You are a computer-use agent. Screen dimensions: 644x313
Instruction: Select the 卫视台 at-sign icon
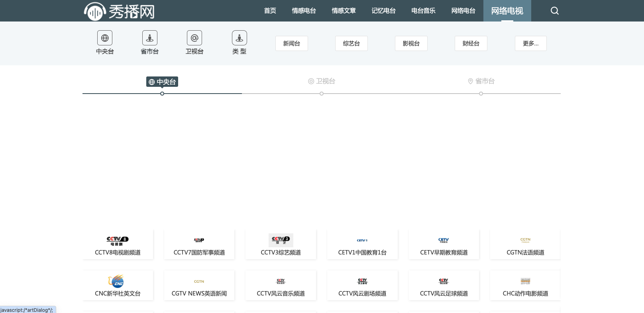(194, 38)
